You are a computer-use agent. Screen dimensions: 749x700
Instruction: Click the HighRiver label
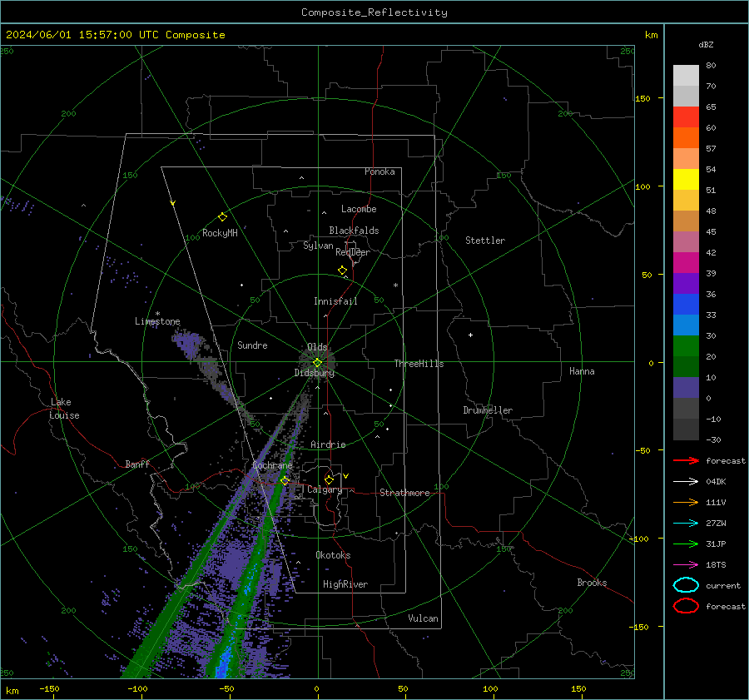click(x=345, y=584)
